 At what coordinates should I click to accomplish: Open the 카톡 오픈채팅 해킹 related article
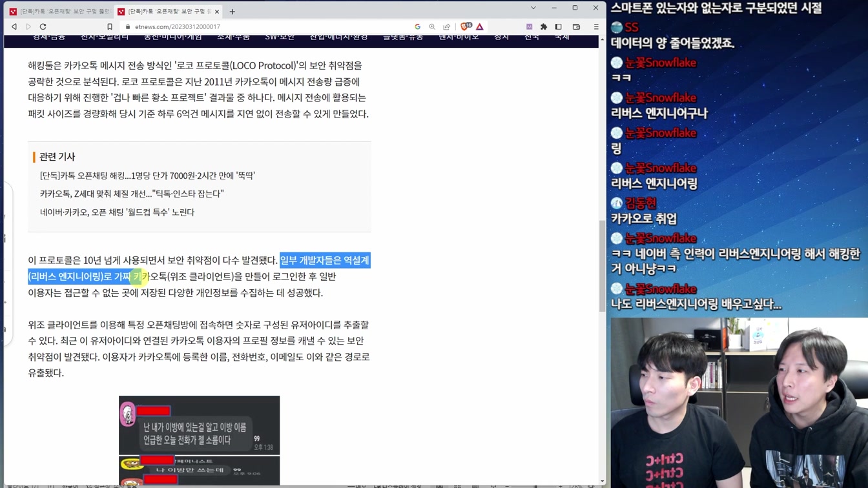147,176
